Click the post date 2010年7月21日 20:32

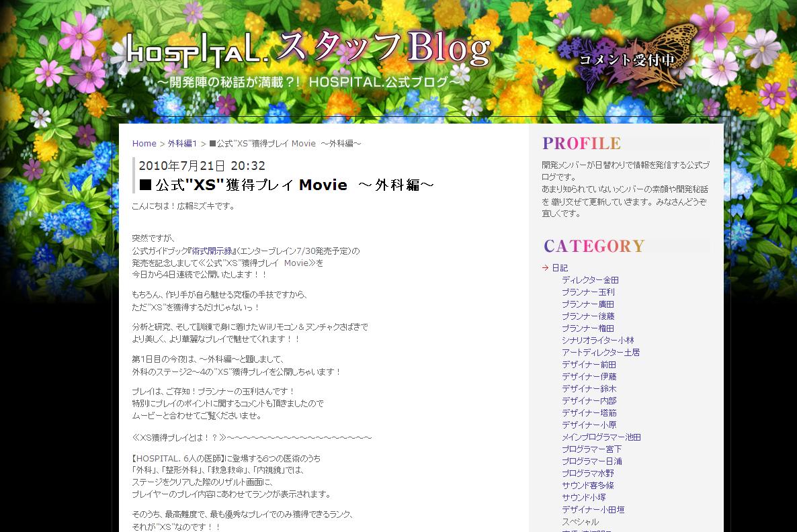click(202, 166)
